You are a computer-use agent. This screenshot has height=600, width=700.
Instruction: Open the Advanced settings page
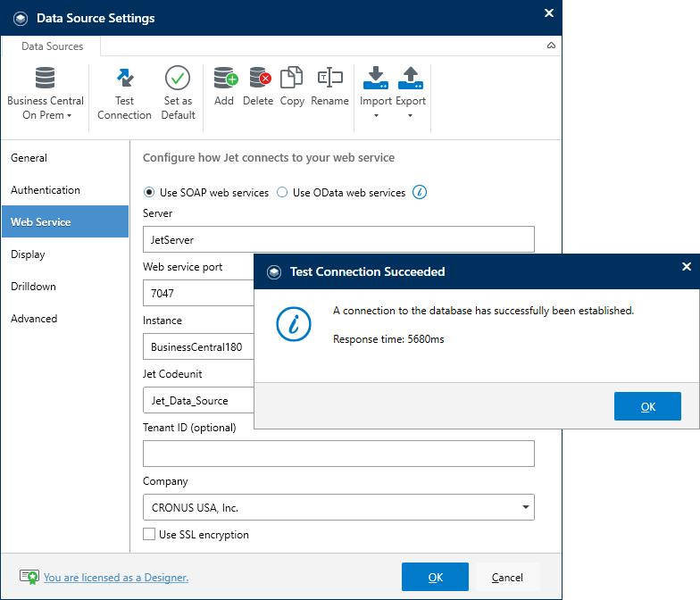pyautogui.click(x=65, y=318)
